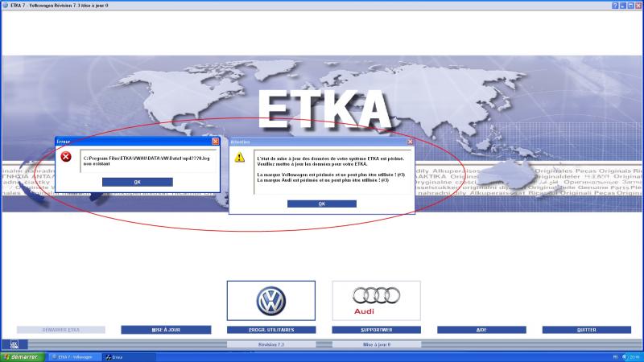Screen dimensions: 644x362
Task: Click the yellow warning triangle icon
Action: [239, 157]
